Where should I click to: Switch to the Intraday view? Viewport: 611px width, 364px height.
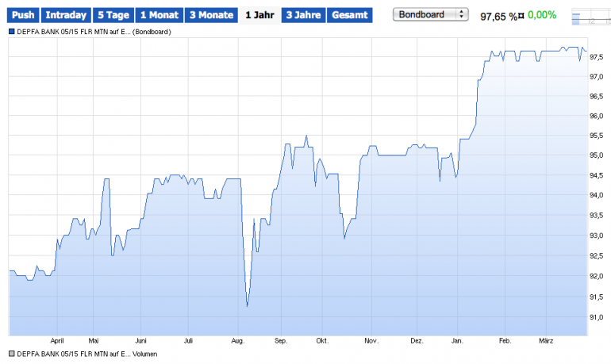pos(66,15)
